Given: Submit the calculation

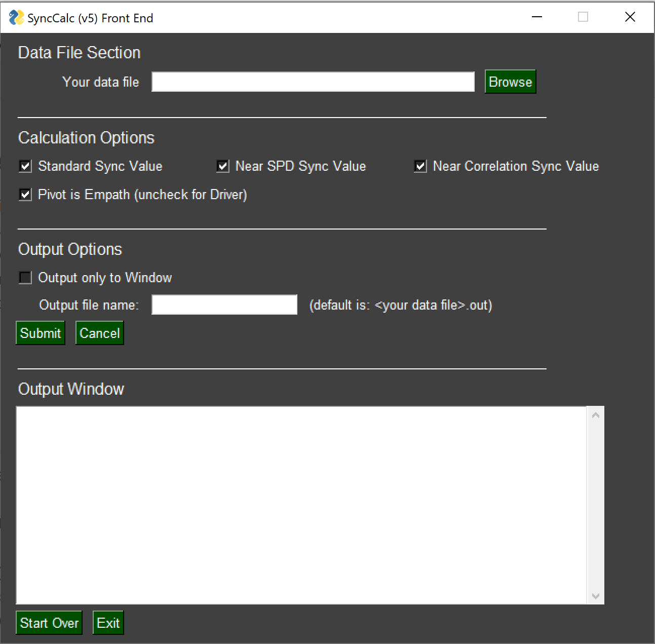Looking at the screenshot, I should [40, 333].
